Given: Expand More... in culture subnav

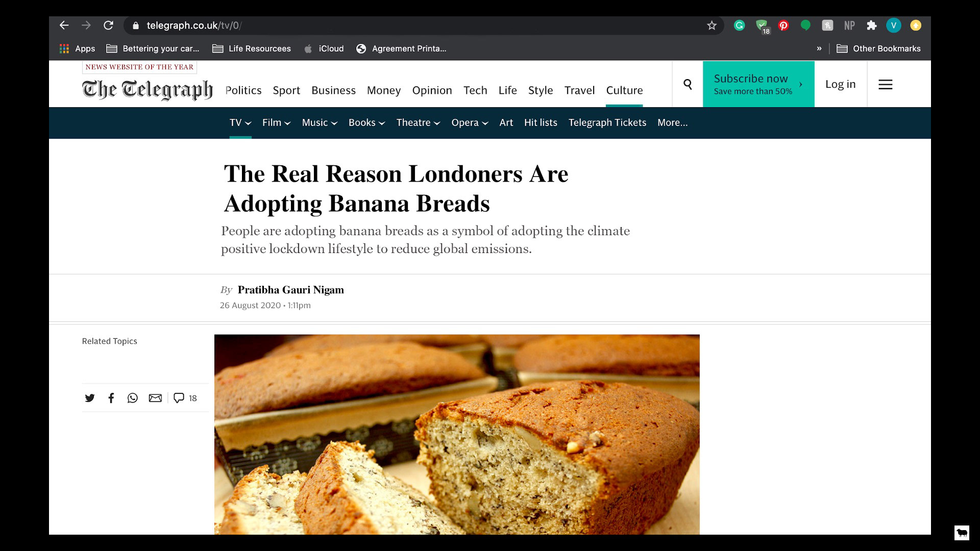Looking at the screenshot, I should coord(672,122).
